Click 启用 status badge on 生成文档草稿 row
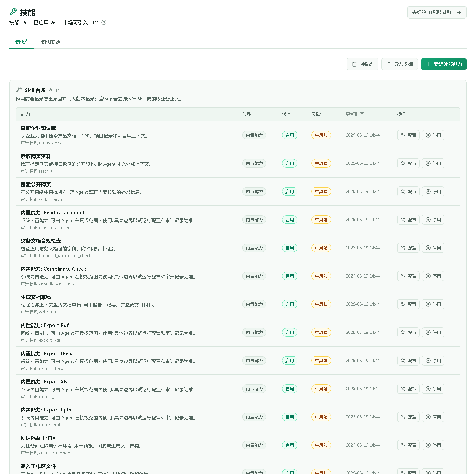 [290, 304]
